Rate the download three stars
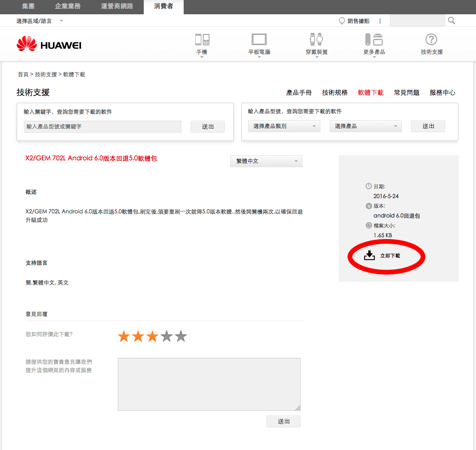476x450 pixels. 152,336
